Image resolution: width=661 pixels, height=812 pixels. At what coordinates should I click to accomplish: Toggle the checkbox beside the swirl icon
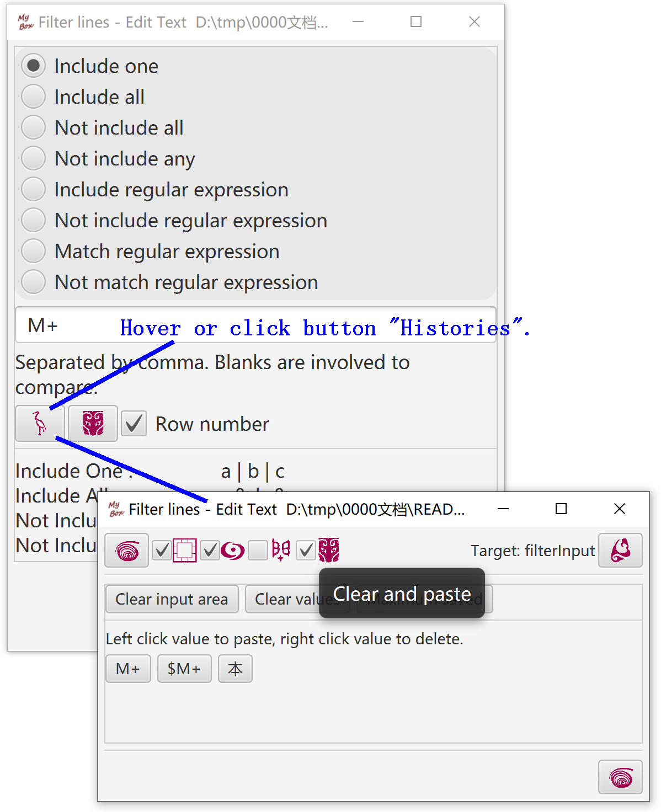[210, 551]
